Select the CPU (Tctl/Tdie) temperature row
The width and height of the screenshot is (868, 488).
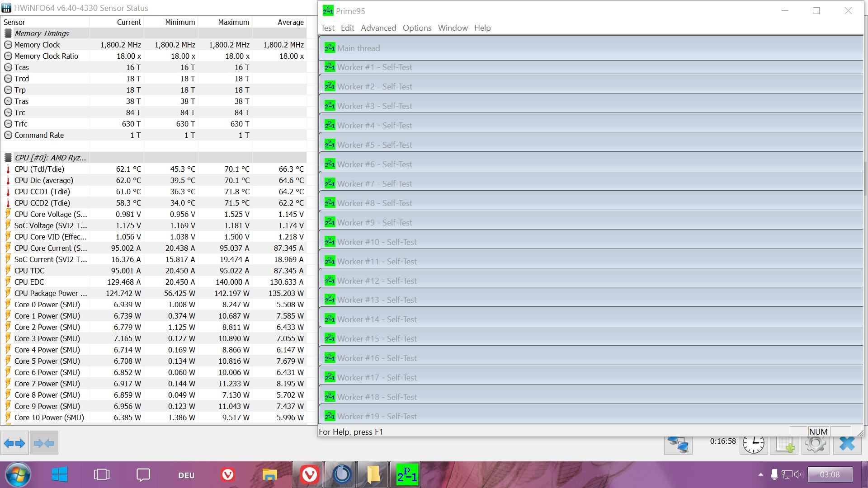pos(154,169)
